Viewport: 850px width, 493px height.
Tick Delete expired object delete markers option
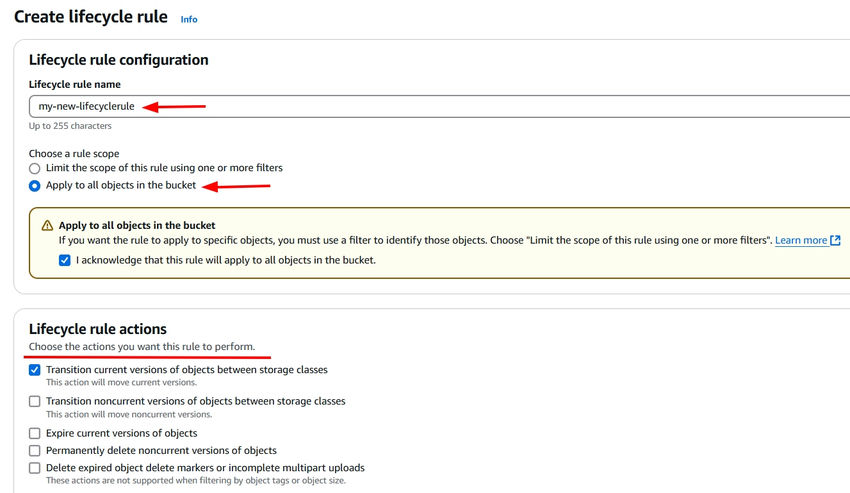(x=35, y=468)
